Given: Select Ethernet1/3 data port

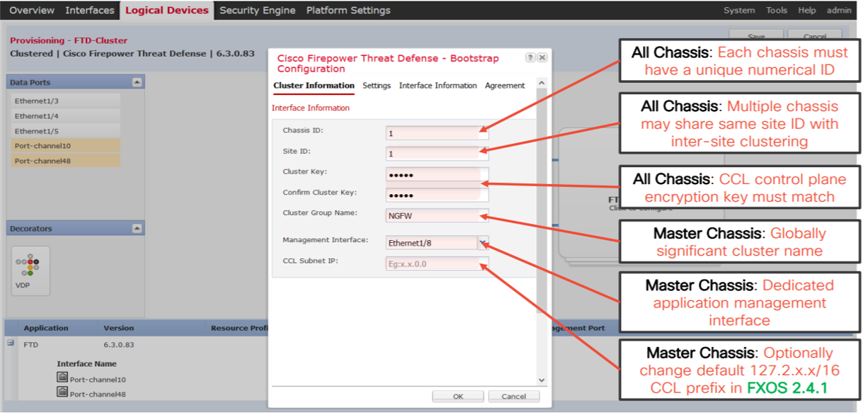Looking at the screenshot, I should 65,101.
